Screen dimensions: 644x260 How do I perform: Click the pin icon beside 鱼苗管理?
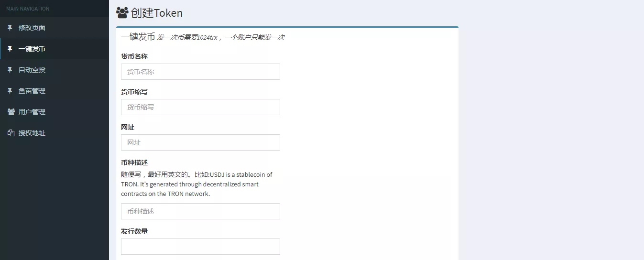pyautogui.click(x=10, y=91)
